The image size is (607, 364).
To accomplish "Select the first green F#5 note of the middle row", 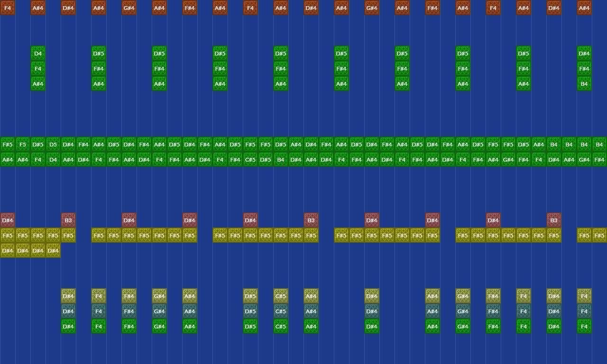I will 8,144.
